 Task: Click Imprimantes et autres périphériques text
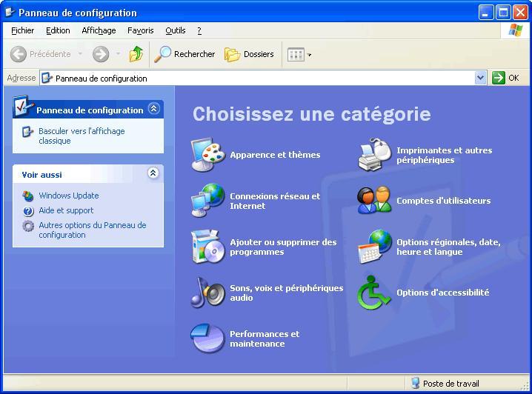[445, 155]
